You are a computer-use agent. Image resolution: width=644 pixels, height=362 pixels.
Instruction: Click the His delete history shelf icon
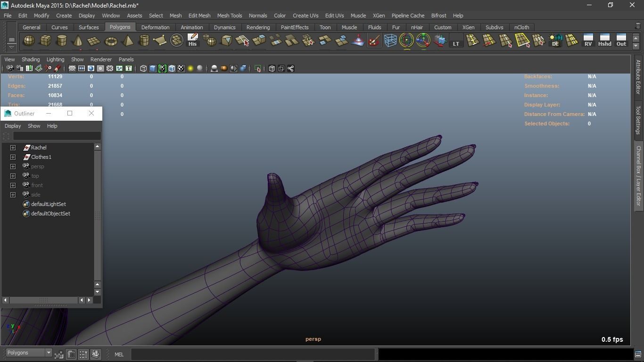click(192, 41)
